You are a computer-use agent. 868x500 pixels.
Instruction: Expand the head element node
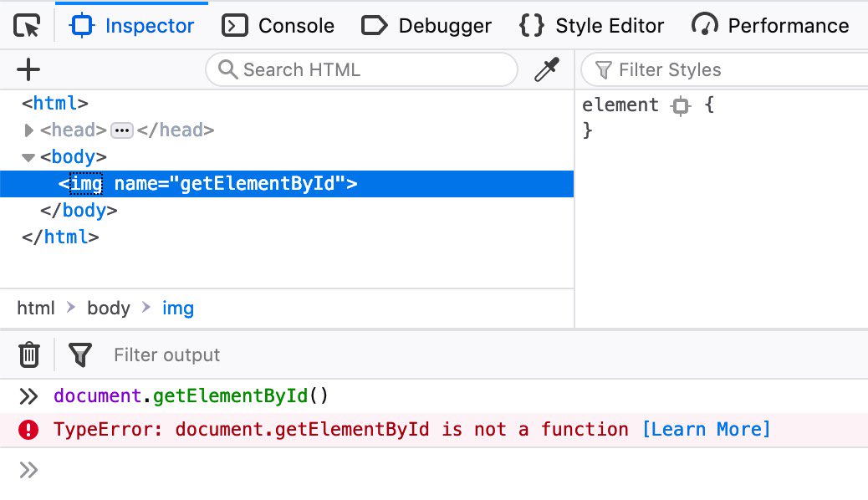[x=28, y=130]
